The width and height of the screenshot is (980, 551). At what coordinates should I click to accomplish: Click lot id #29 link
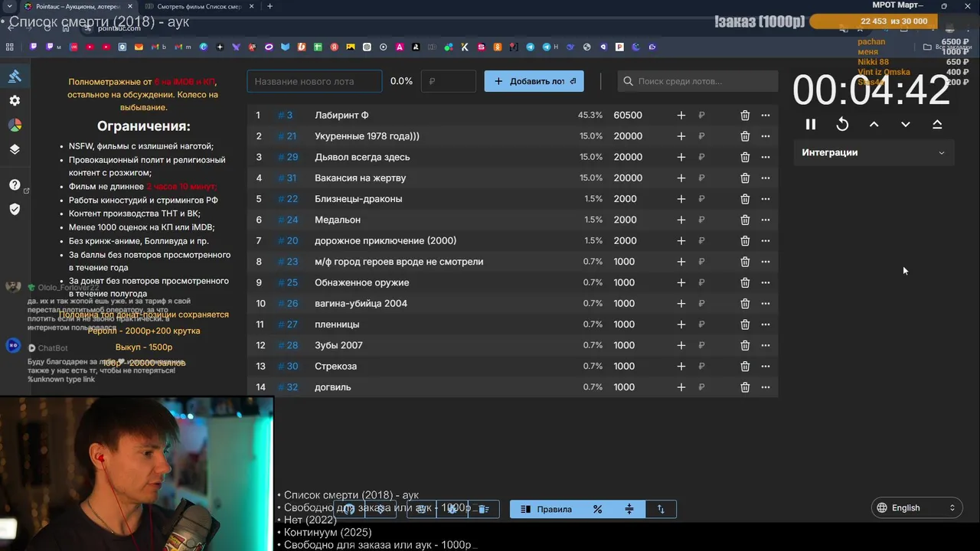point(288,157)
